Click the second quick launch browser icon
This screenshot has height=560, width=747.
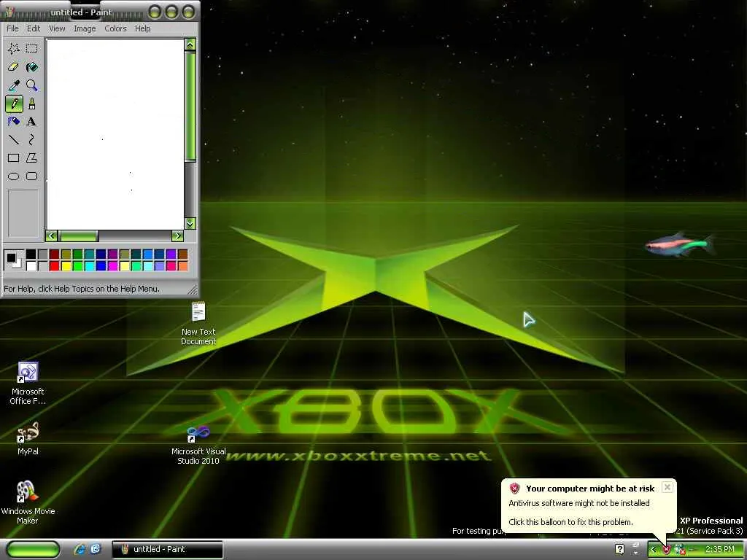point(96,549)
